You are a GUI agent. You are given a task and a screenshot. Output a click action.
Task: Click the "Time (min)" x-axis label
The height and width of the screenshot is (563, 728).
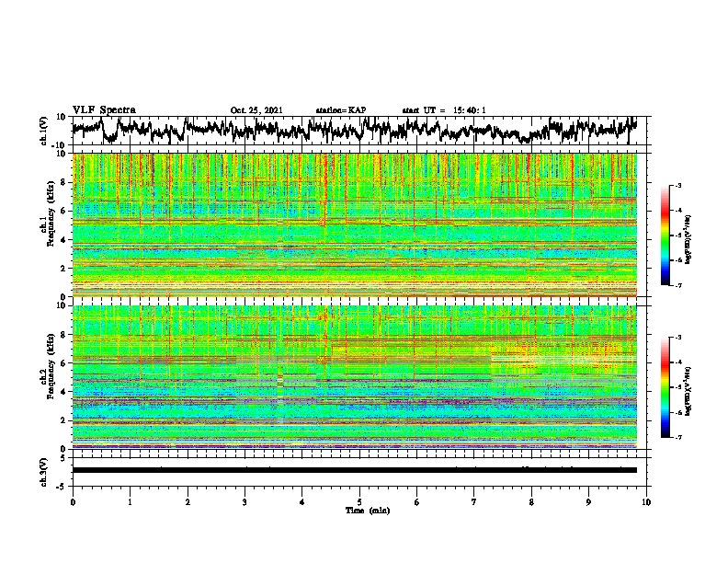[x=368, y=511]
